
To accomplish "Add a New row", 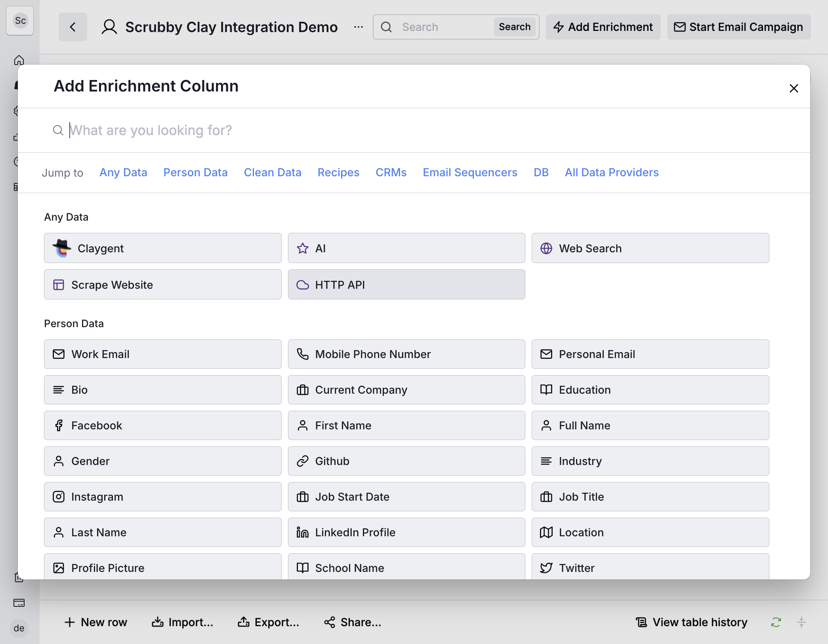I will point(95,622).
